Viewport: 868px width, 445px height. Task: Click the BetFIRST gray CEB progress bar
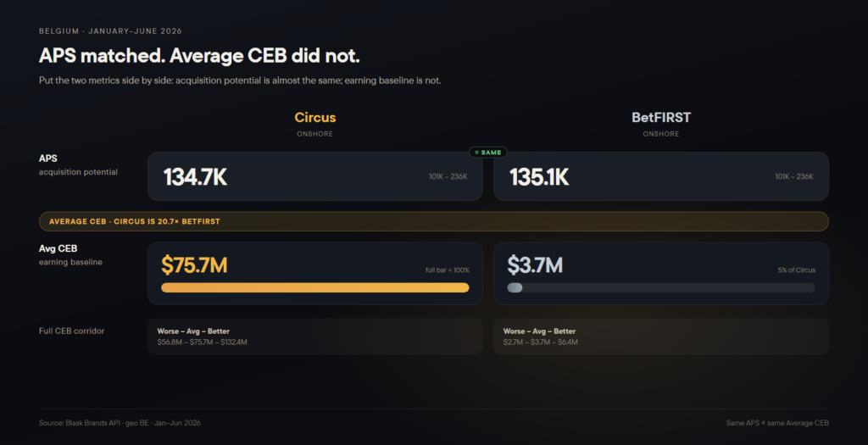coord(661,288)
